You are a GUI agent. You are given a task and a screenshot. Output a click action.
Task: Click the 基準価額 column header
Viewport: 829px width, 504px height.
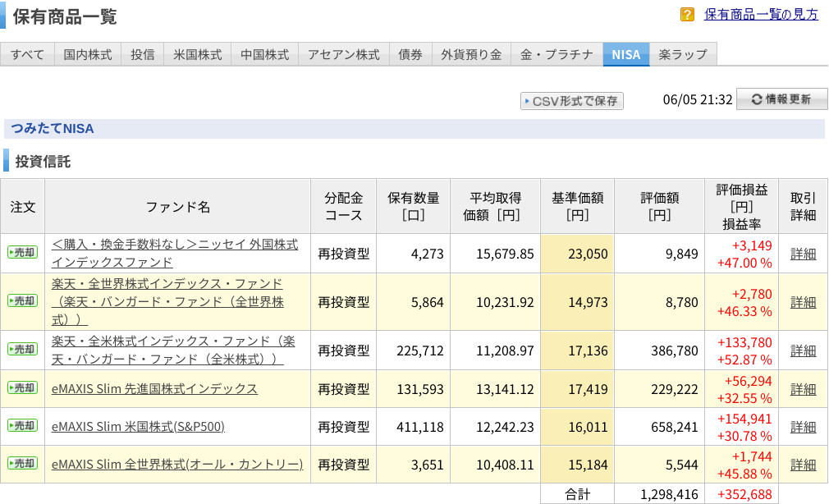point(577,206)
